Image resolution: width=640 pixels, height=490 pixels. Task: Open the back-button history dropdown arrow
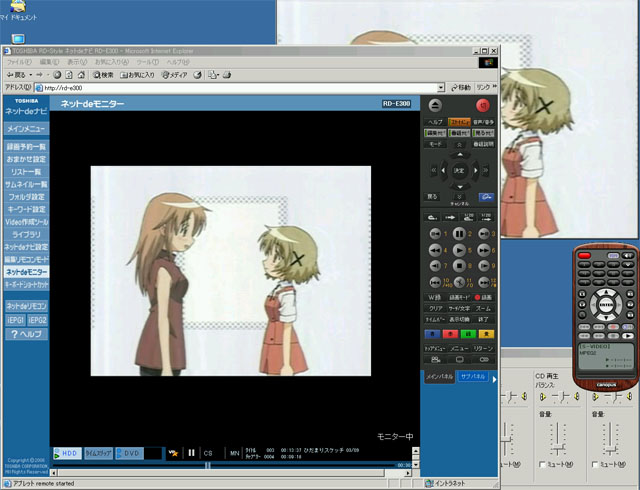click(x=31, y=75)
